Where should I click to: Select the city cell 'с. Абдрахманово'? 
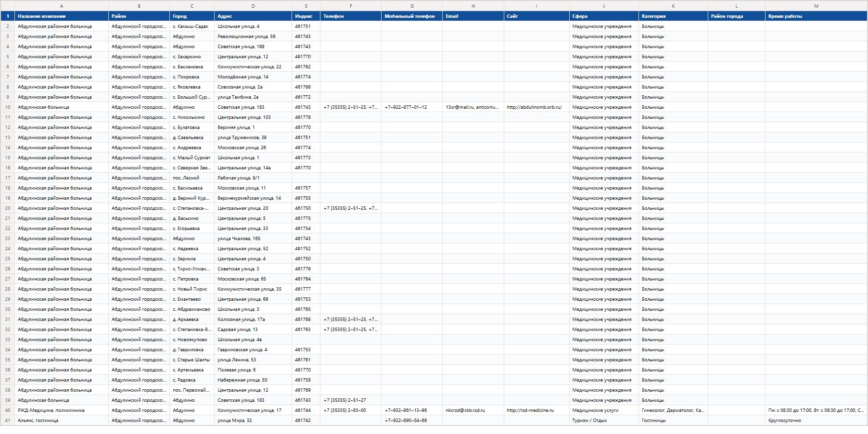tap(192, 309)
